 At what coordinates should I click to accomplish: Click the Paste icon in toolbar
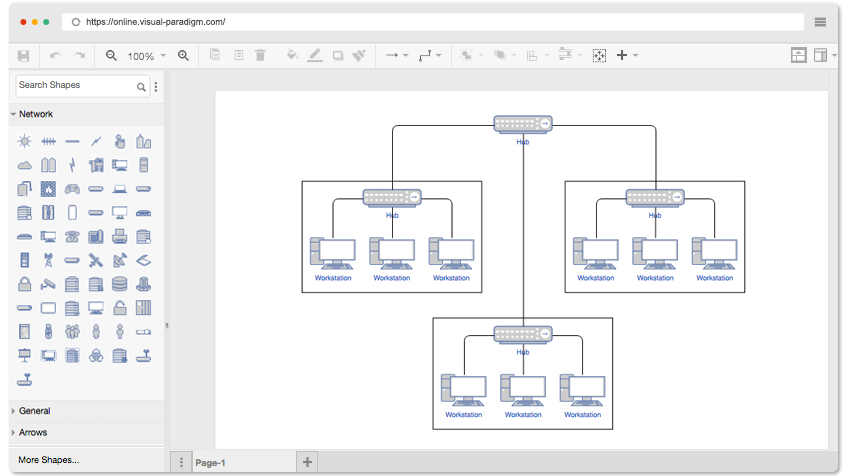tap(238, 55)
